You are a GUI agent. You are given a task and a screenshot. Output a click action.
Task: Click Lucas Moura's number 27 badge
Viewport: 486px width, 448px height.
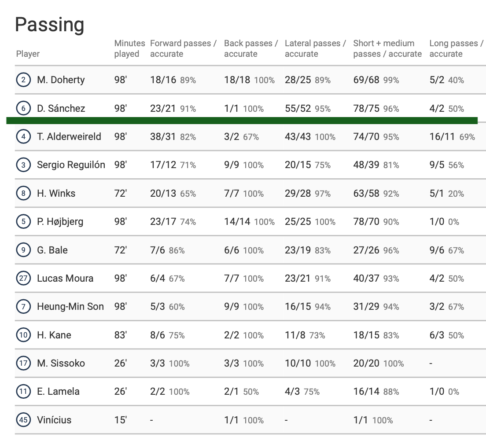pyautogui.click(x=23, y=278)
